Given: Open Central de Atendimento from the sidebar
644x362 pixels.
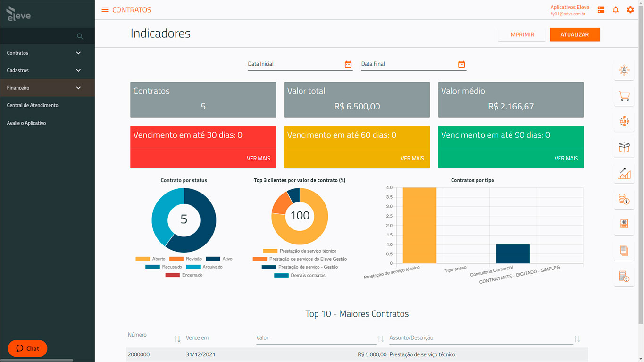Looking at the screenshot, I should click(x=32, y=105).
